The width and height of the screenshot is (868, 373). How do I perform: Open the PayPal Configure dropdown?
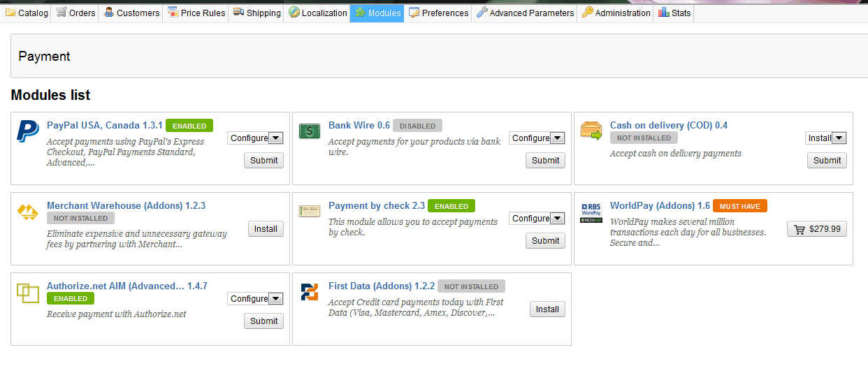255,138
